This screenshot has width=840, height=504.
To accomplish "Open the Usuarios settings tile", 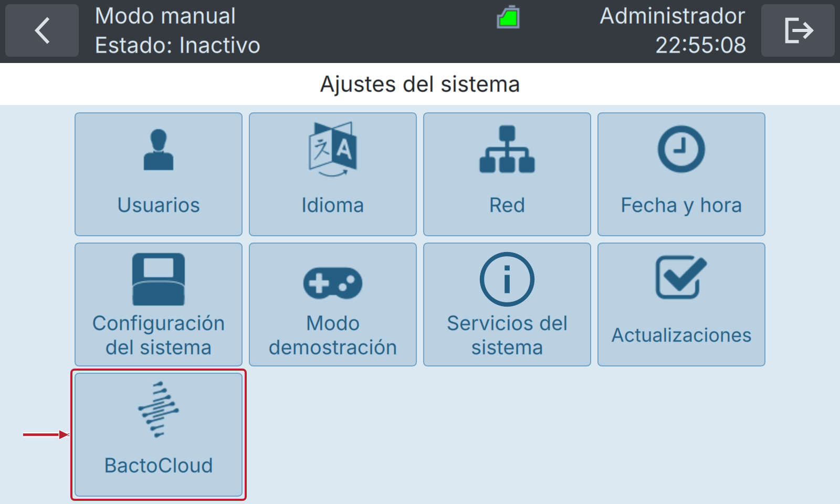I will point(159,174).
